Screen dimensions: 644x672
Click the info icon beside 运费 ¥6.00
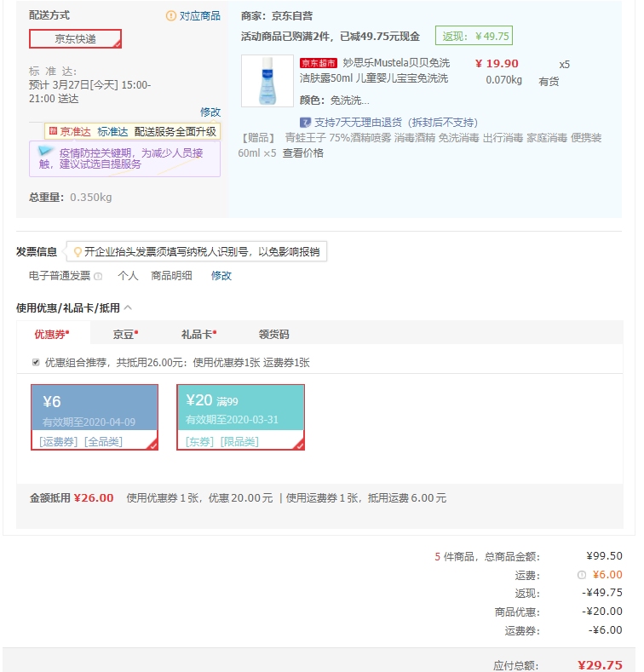(x=582, y=575)
